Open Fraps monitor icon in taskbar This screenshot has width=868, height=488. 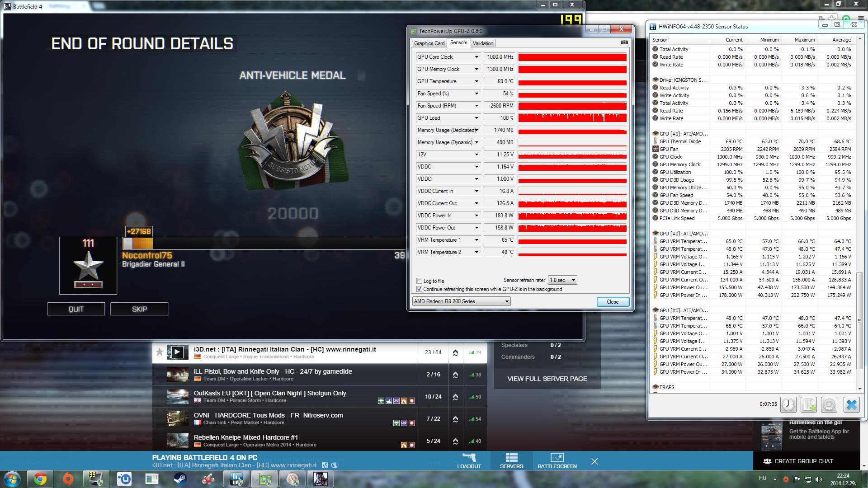tap(96, 479)
